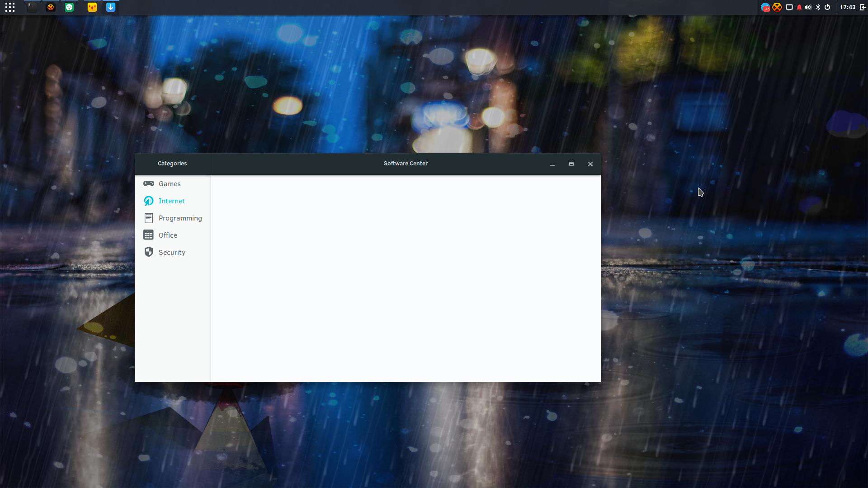
Task: Maximize the Software Center window
Action: [x=571, y=164]
